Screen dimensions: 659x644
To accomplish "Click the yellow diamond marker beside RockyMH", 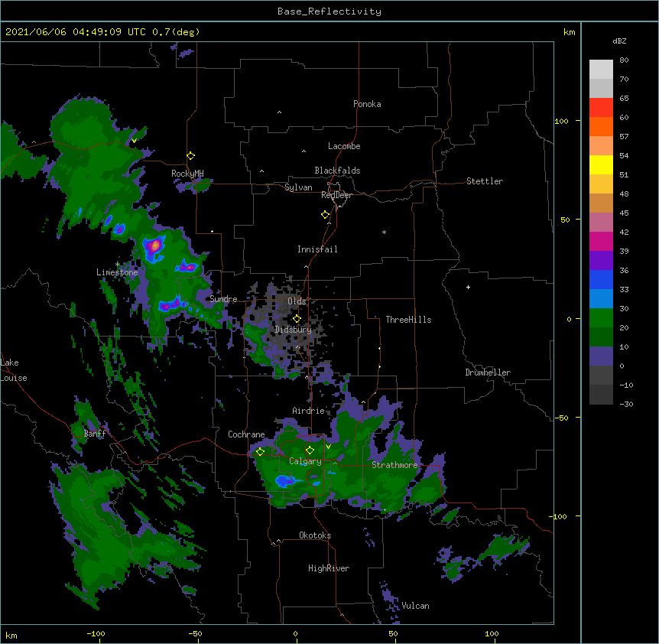I will click(x=190, y=156).
